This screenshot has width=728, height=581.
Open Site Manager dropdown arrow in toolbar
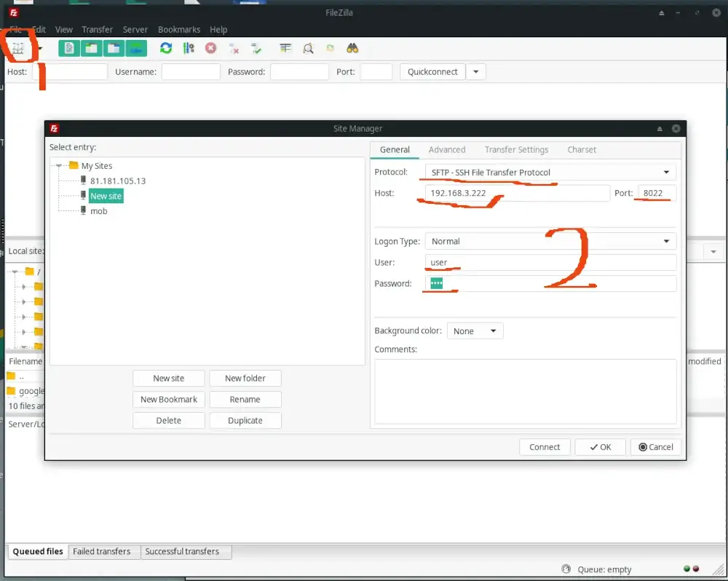click(x=40, y=48)
